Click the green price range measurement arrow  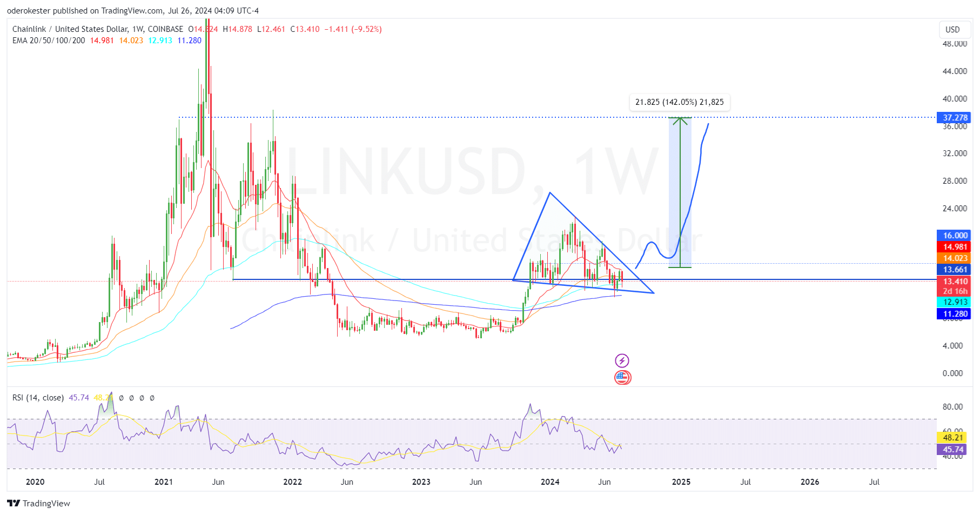click(x=680, y=192)
